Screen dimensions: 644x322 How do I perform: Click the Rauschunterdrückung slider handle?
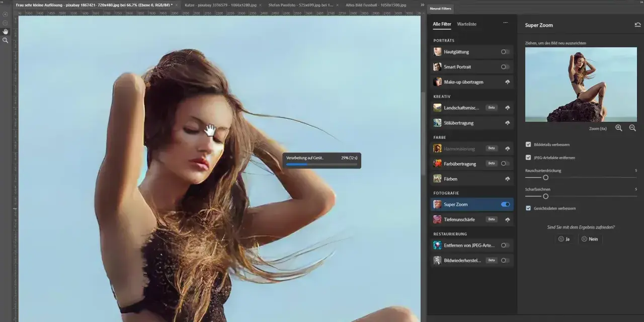545,177
